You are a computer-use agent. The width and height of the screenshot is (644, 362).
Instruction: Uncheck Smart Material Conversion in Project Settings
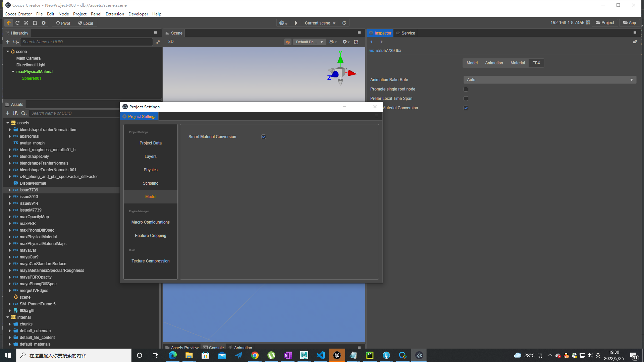click(264, 137)
